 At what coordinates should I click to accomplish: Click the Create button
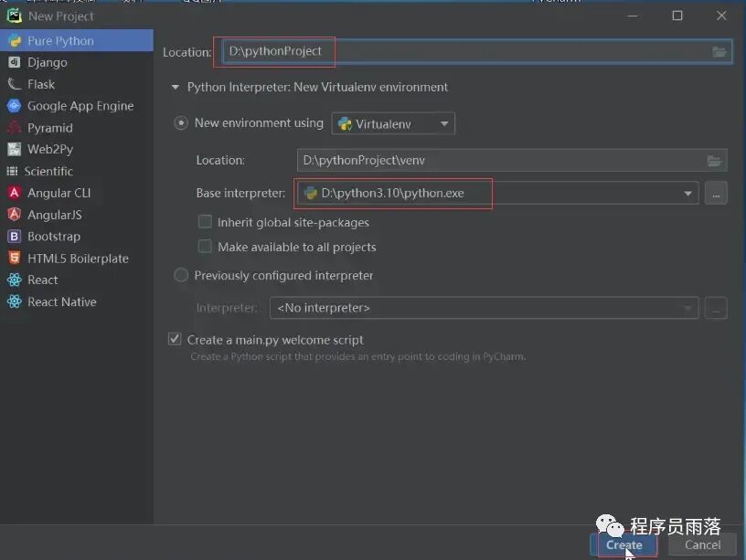pos(623,544)
